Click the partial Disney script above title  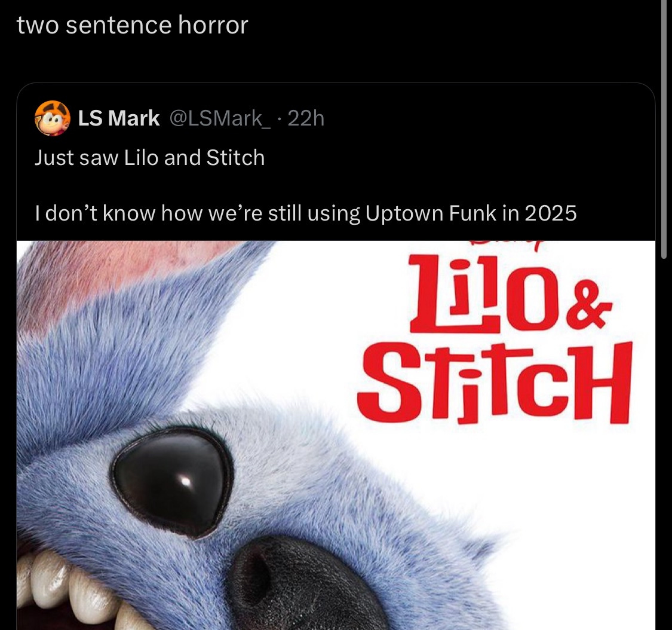pyautogui.click(x=508, y=244)
